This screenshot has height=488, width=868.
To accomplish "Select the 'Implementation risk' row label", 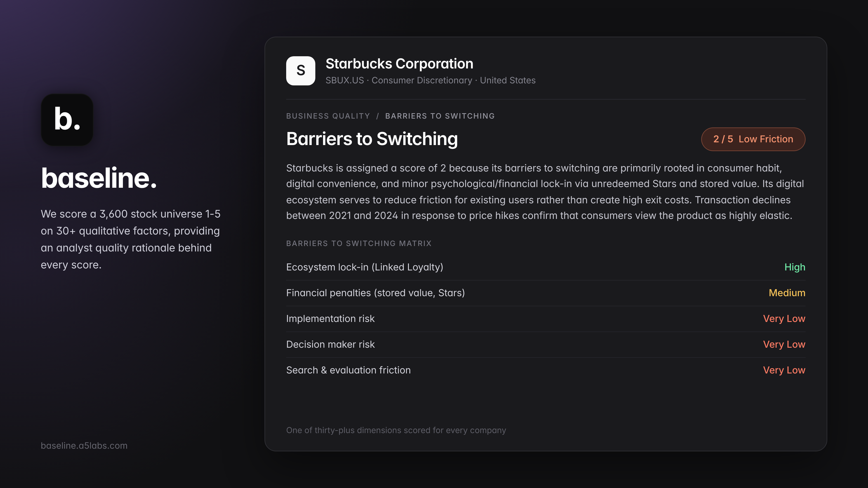I will point(330,319).
